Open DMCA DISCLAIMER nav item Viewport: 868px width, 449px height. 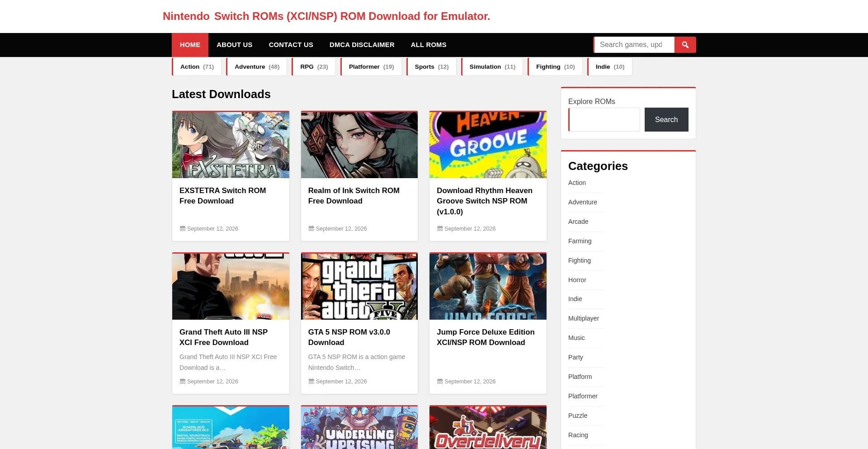(362, 45)
